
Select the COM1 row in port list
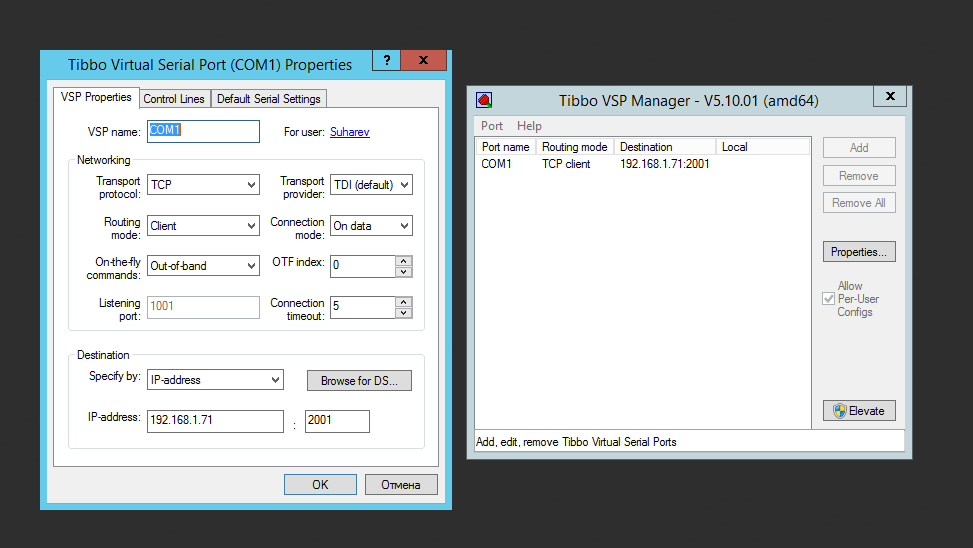coord(595,164)
